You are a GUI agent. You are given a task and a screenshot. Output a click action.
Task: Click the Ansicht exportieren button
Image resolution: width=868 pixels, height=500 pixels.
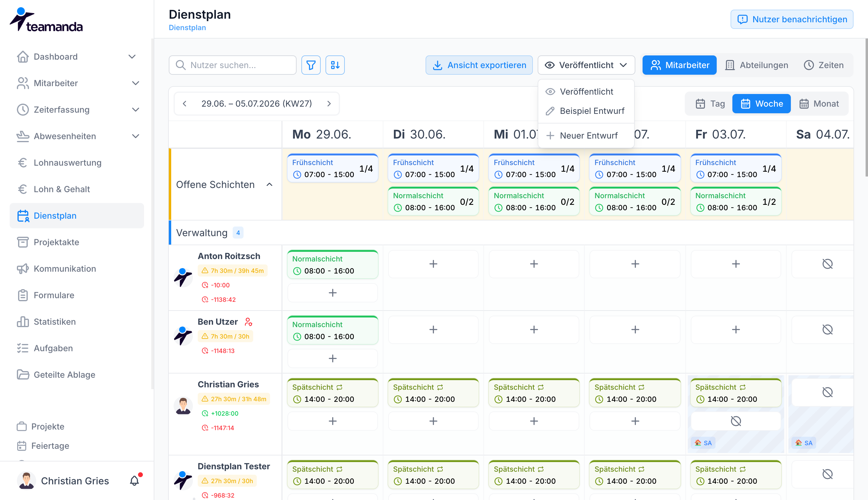pyautogui.click(x=479, y=65)
